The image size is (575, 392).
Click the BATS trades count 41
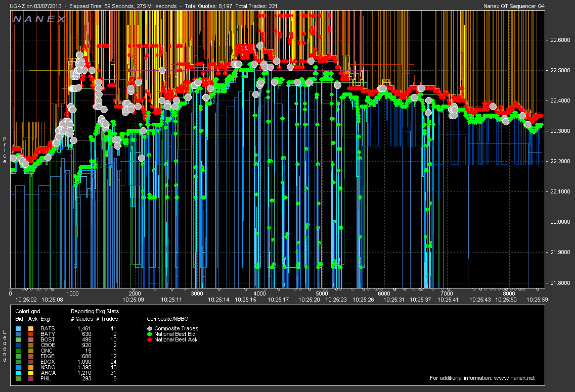click(113, 329)
